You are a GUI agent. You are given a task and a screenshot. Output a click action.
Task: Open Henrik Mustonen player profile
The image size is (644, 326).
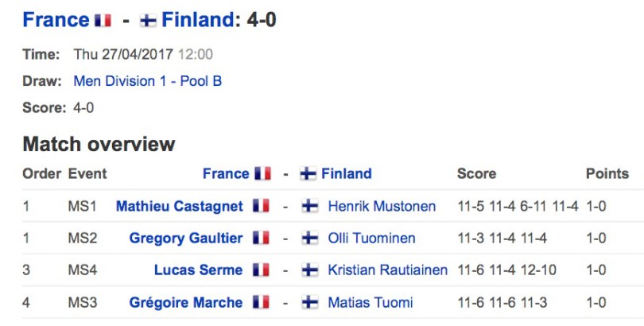[x=382, y=206]
